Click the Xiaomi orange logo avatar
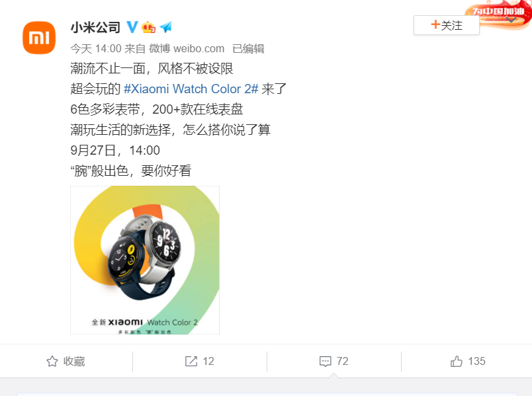Screen dimensions: 532x396 [39, 38]
